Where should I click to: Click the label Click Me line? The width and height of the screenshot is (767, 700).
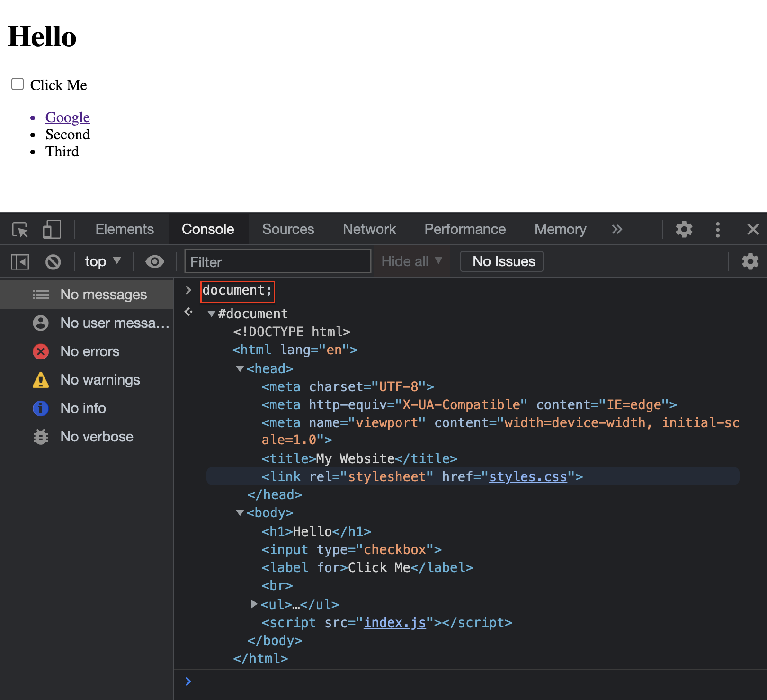click(x=367, y=567)
